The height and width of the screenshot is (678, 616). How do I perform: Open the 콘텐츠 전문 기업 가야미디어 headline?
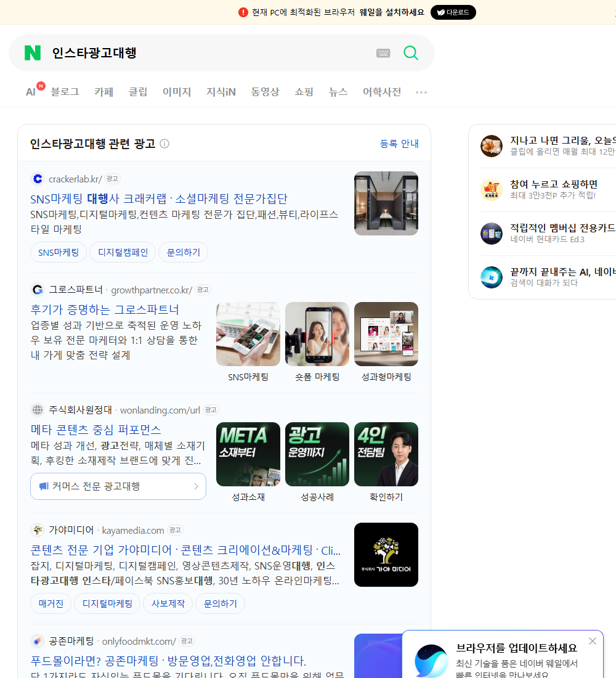coord(185,550)
